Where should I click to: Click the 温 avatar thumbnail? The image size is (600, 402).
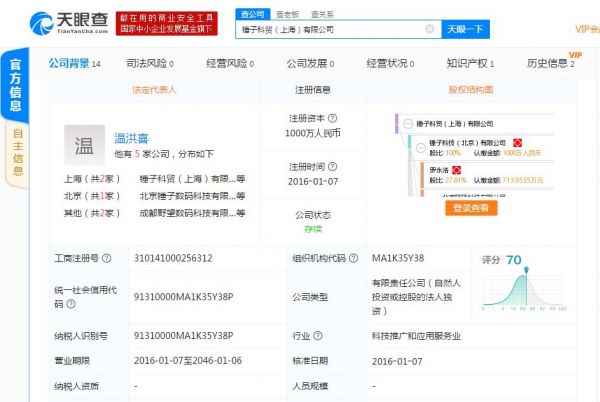[x=84, y=145]
